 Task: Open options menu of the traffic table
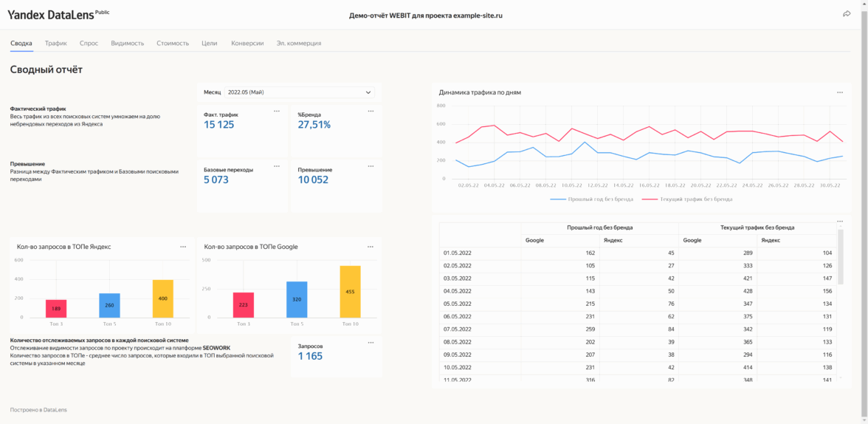click(x=839, y=222)
